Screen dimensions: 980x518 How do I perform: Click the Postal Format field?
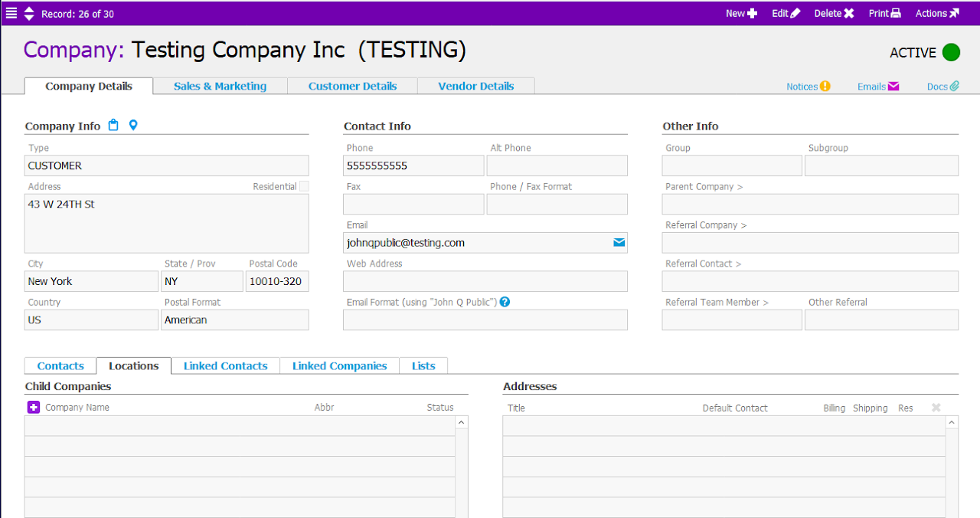click(x=235, y=320)
